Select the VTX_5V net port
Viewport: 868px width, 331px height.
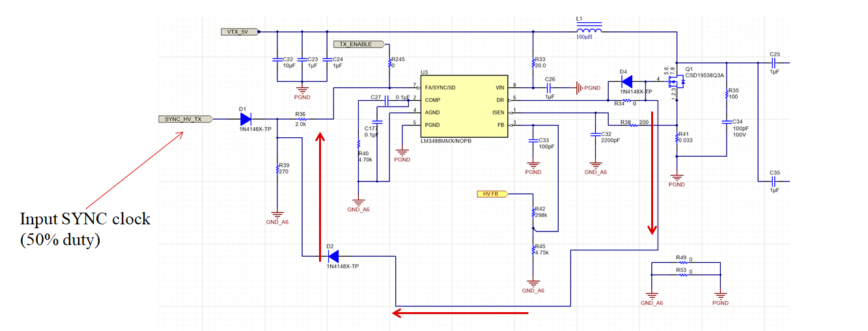click(240, 31)
